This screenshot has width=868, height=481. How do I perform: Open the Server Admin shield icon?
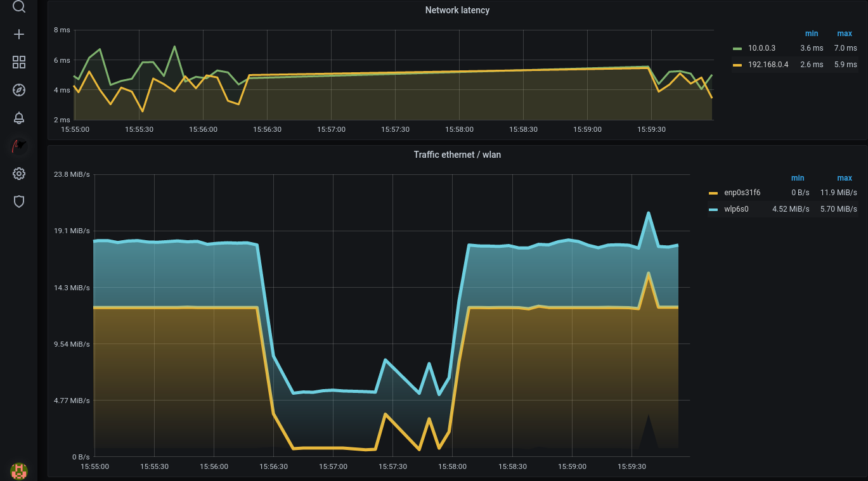tap(19, 202)
